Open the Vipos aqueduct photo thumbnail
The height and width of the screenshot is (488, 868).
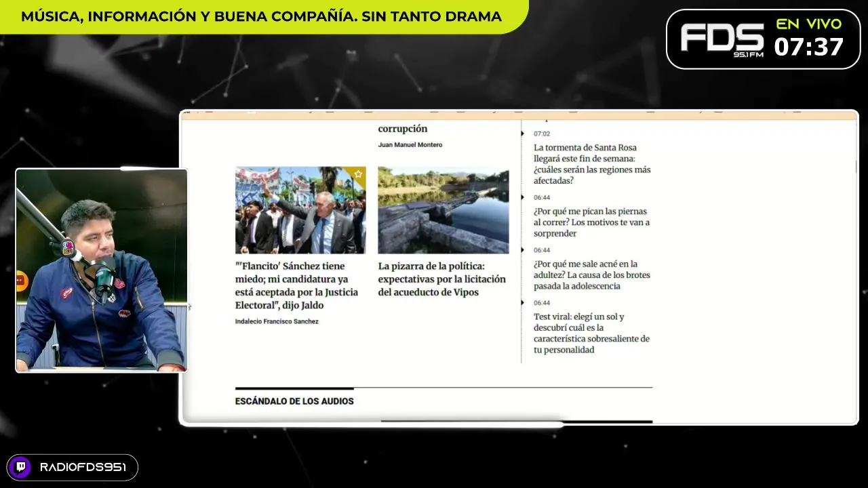tap(443, 210)
